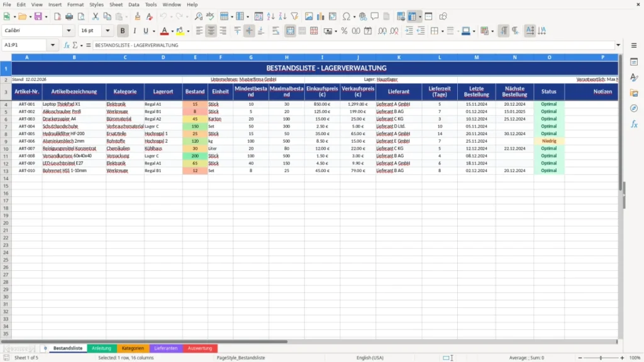Open New document dropdown arrow
This screenshot has height=362, width=644.
[14, 17]
